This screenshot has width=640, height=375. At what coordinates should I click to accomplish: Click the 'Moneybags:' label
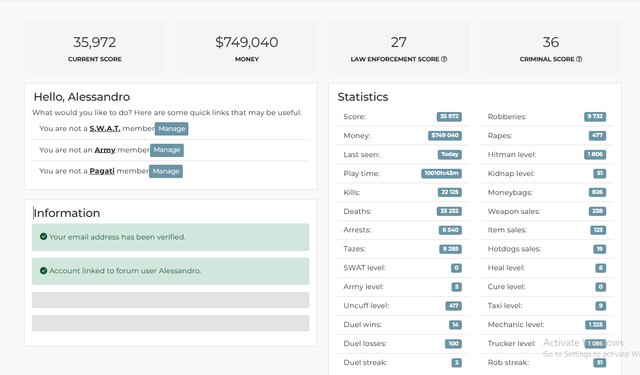(x=510, y=193)
